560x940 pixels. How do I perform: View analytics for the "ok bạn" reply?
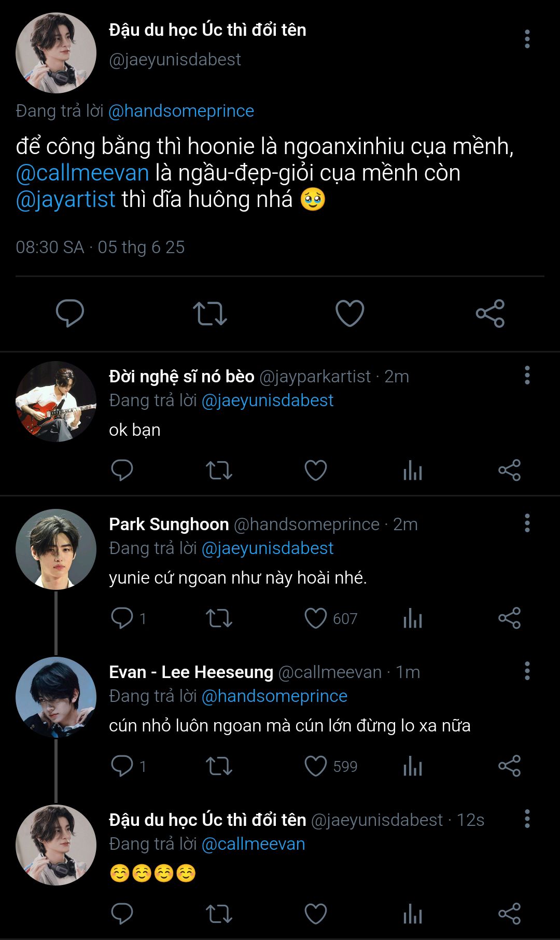click(x=413, y=471)
